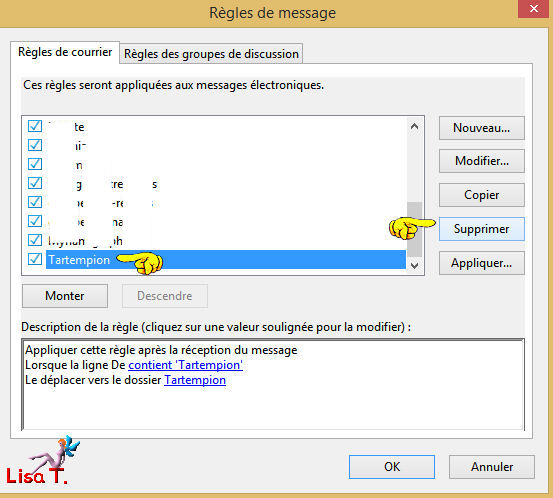Toggle the first rule's checkbox in the list
Image resolution: width=553 pixels, height=498 pixels.
(35, 126)
